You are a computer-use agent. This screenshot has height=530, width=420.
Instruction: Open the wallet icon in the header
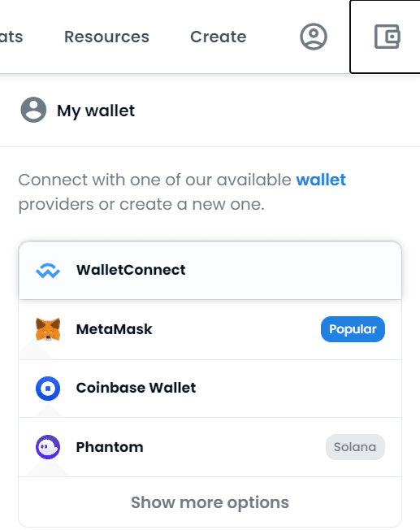pos(388,37)
